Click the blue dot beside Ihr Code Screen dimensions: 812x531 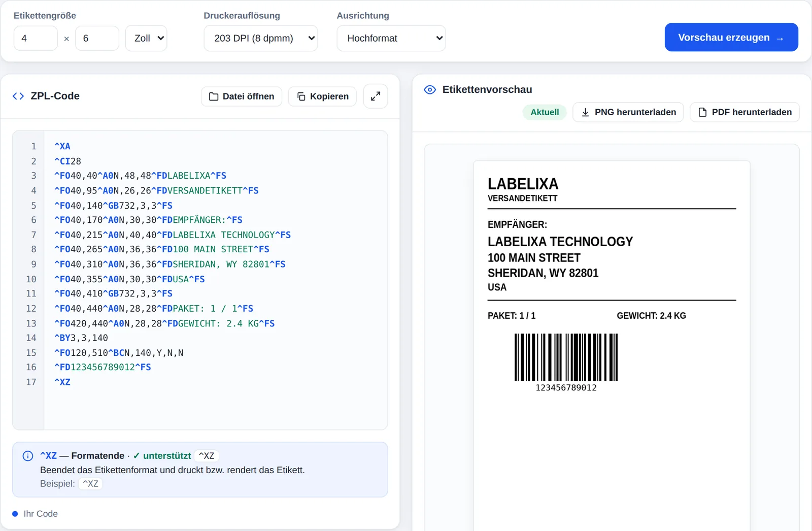[x=15, y=514]
